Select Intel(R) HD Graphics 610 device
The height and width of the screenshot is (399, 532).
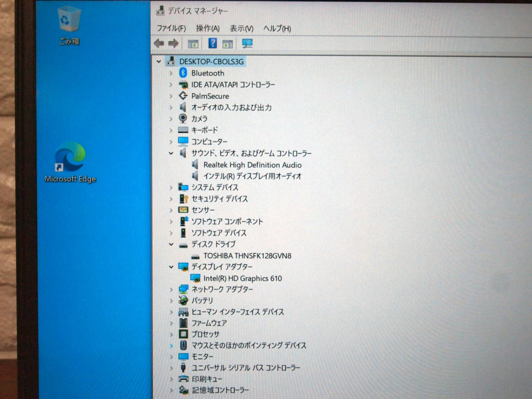click(243, 278)
